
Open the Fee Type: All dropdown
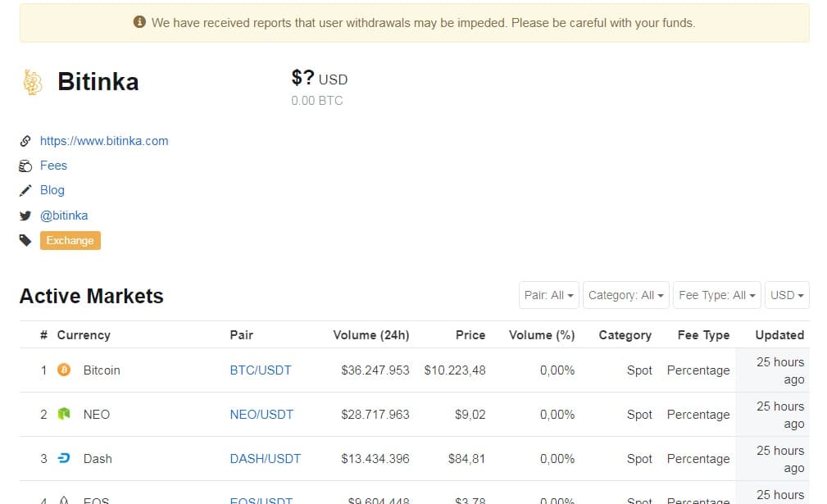pos(717,295)
